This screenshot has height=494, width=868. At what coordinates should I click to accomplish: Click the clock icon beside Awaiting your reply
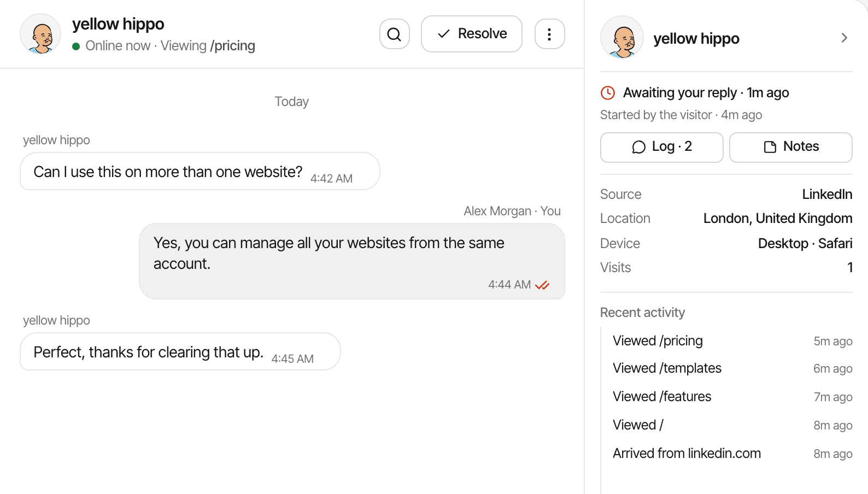(608, 93)
